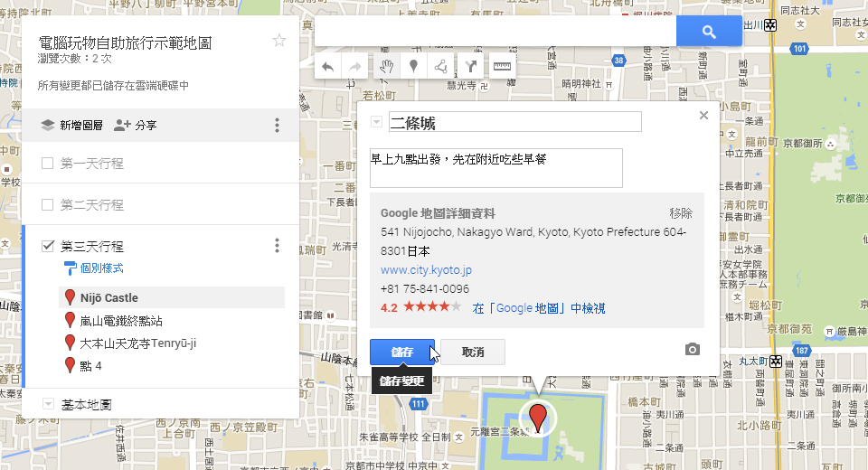The height and width of the screenshot is (470, 868).
Task: Open the www.city.kyoto.jp link
Action: (x=426, y=270)
